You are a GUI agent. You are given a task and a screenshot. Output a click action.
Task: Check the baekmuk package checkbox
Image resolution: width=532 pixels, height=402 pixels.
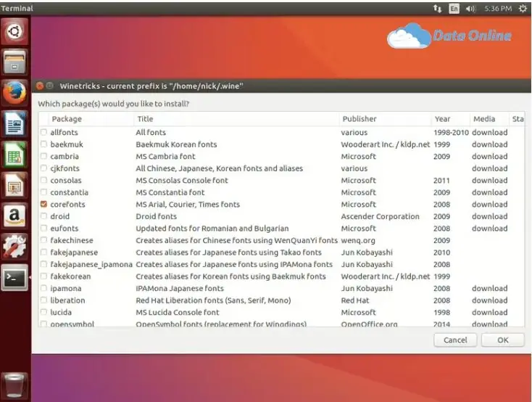pos(43,144)
